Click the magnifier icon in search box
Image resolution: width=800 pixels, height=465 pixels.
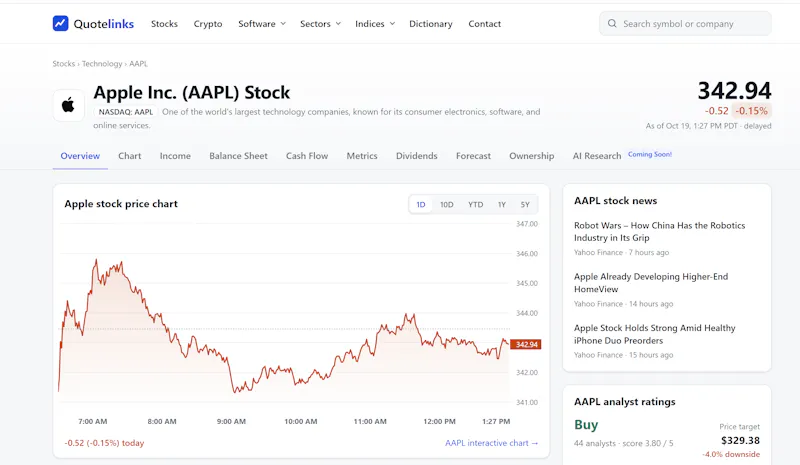point(612,23)
